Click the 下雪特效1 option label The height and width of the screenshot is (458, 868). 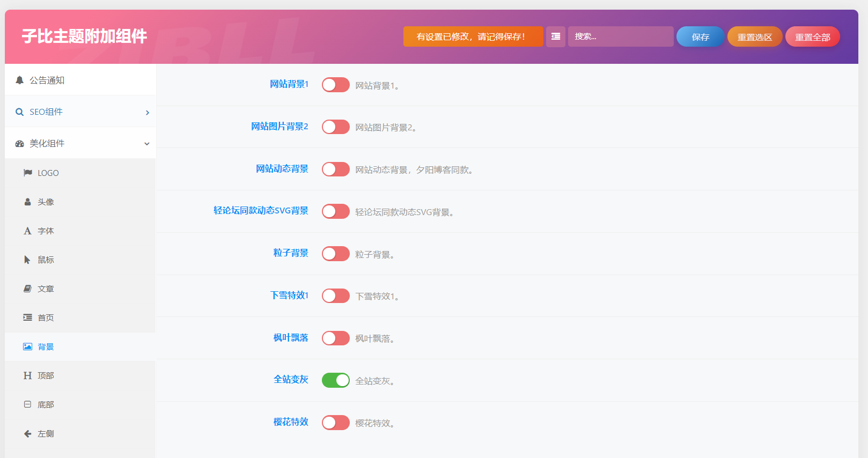tap(290, 296)
